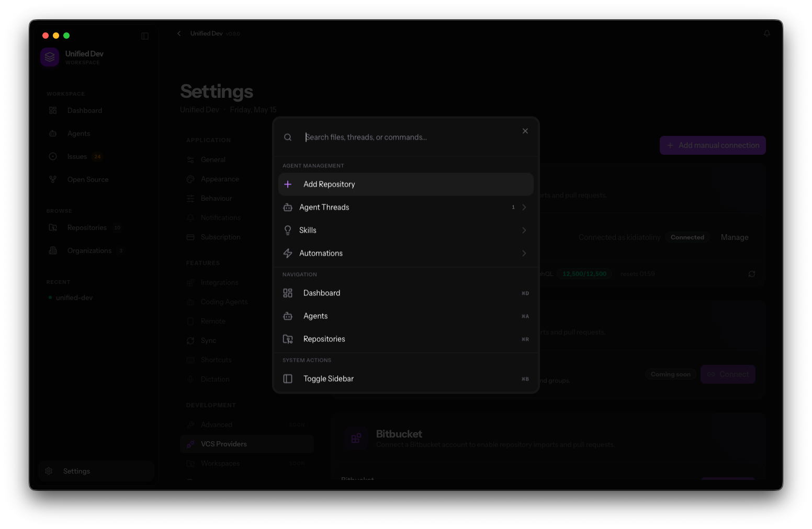
Task: Click Add manual connection button
Action: pos(713,146)
